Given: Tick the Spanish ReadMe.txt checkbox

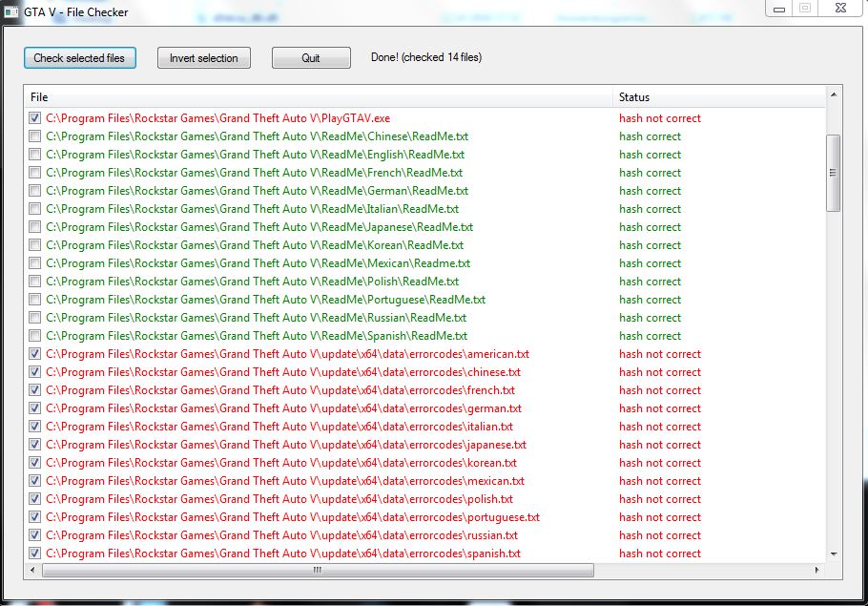Looking at the screenshot, I should 35,336.
